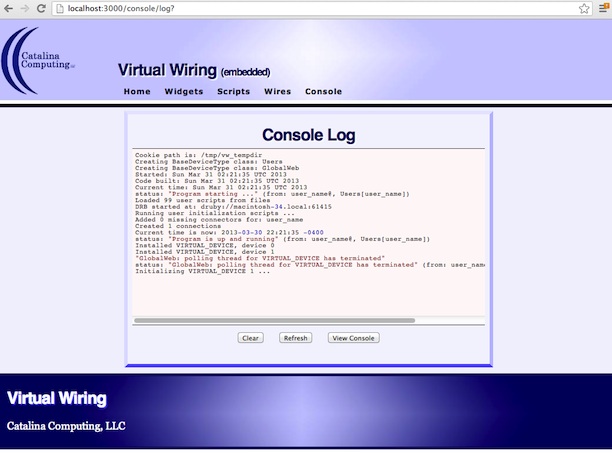The width and height of the screenshot is (612, 453).
Task: Click the 'DRB started at' log line
Action: point(233,207)
